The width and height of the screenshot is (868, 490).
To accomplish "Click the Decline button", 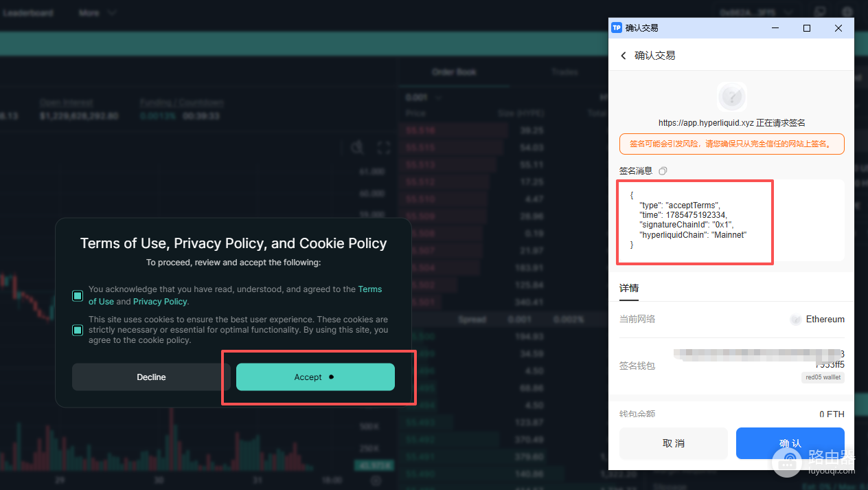I will point(151,377).
